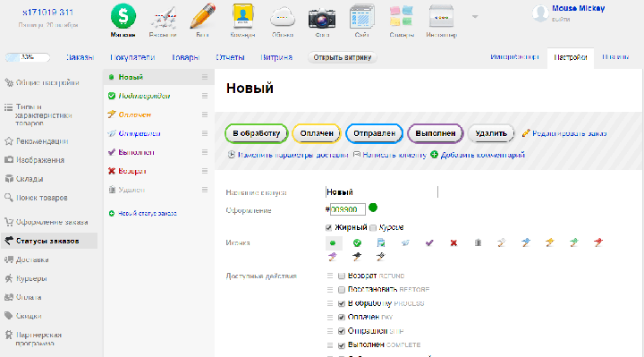Open the Отчеты reports tab

(x=230, y=57)
